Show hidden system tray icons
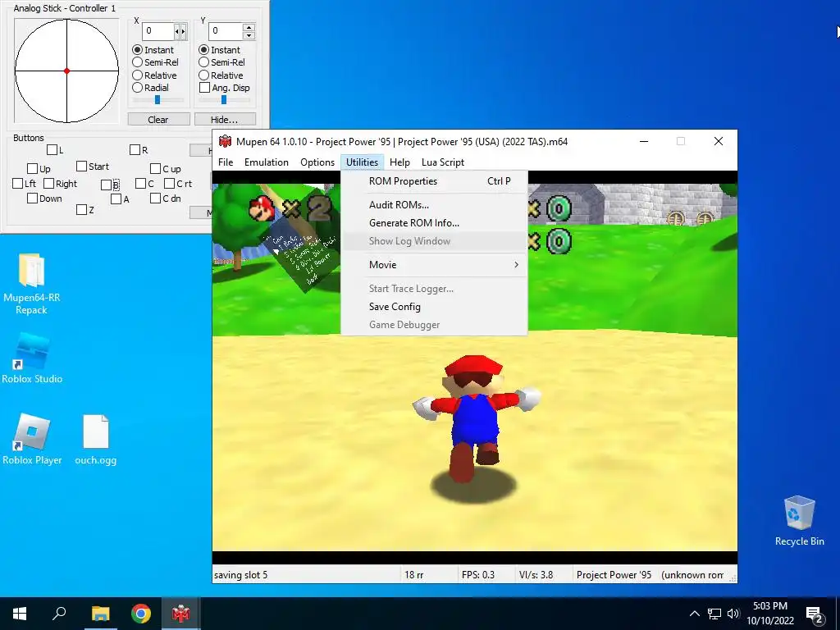The image size is (840, 630). [694, 614]
